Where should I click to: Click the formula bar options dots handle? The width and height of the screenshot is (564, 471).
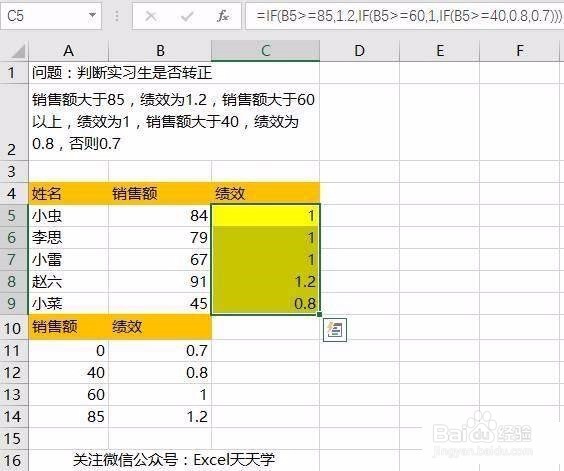pyautogui.click(x=117, y=16)
